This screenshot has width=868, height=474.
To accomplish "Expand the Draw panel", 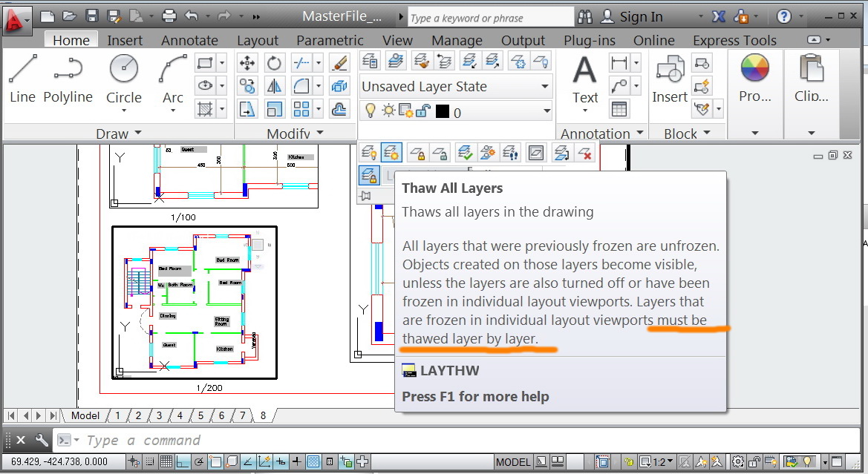I will pos(118,134).
